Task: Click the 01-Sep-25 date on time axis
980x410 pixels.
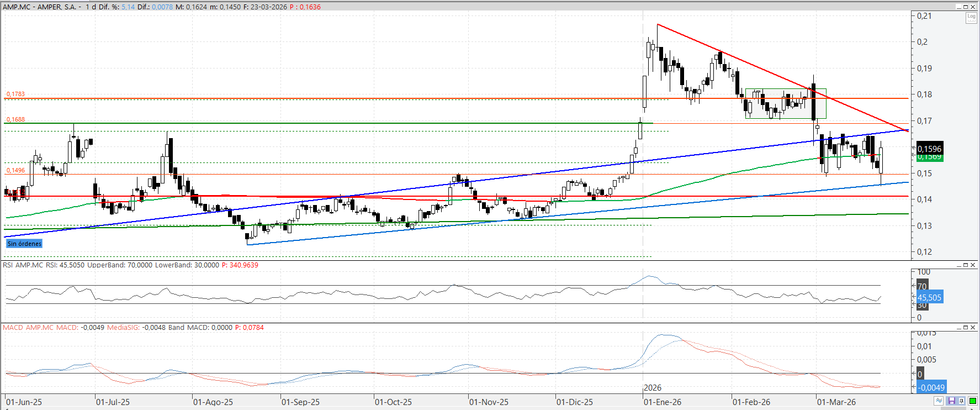Action: tap(300, 402)
